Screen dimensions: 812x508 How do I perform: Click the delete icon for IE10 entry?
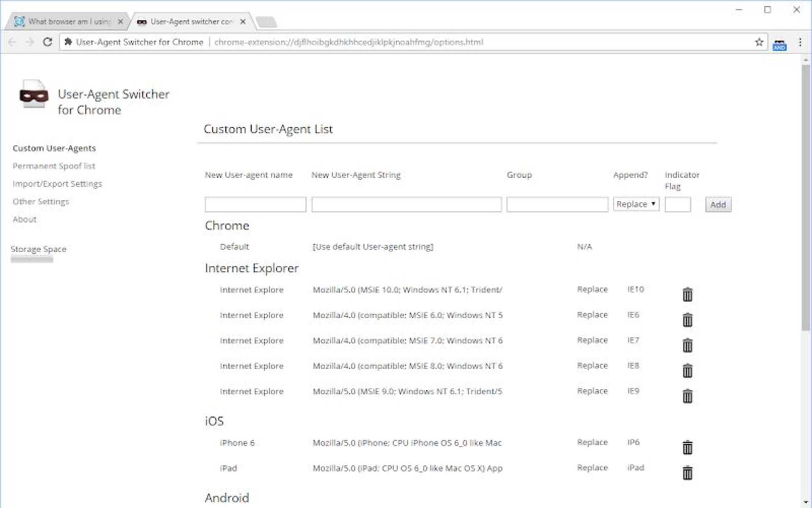(688, 294)
